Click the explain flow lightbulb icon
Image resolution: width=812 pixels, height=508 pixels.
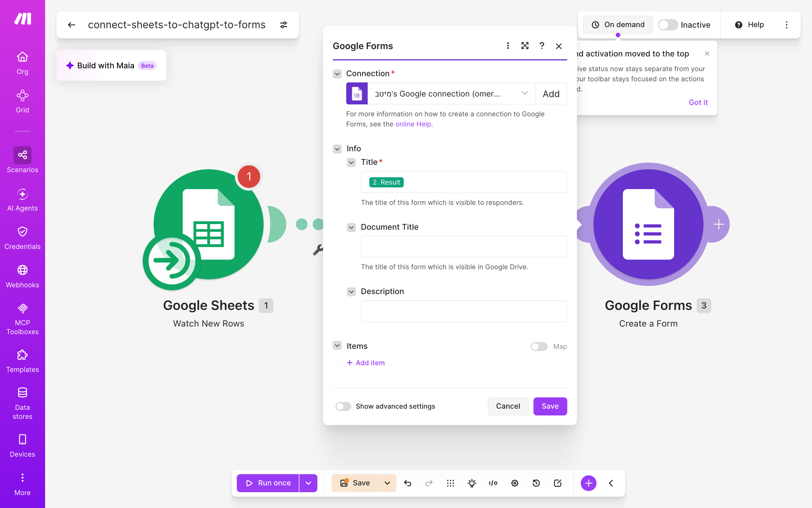(472, 483)
